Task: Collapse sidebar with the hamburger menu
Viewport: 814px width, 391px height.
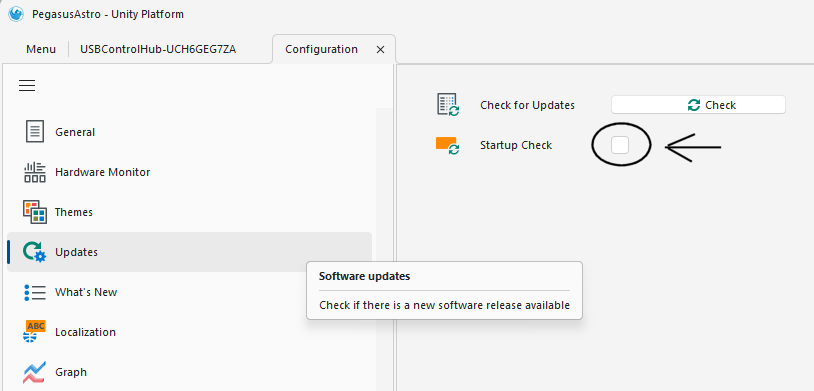Action: pyautogui.click(x=27, y=86)
